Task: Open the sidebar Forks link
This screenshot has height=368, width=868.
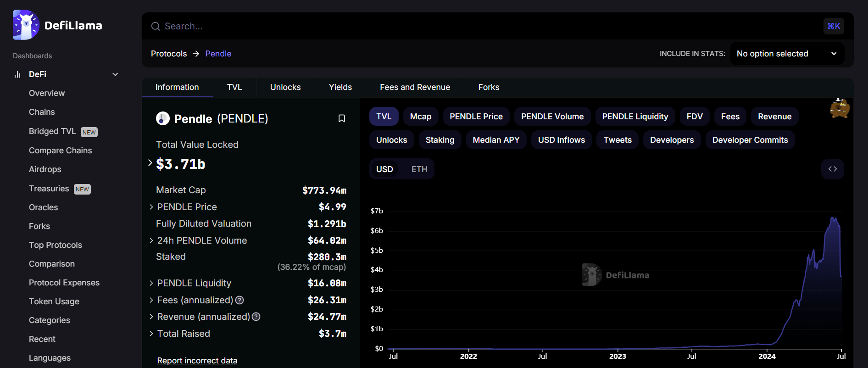Action: tap(39, 226)
